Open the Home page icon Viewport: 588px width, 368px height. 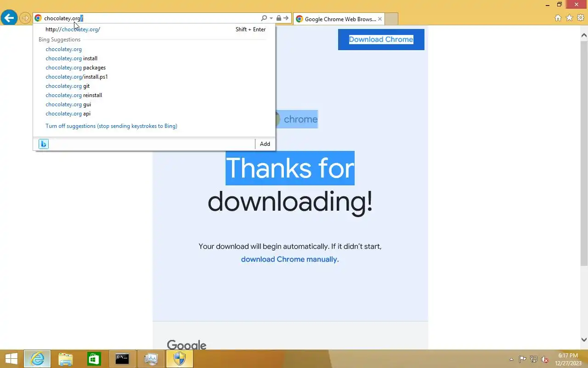tap(558, 18)
